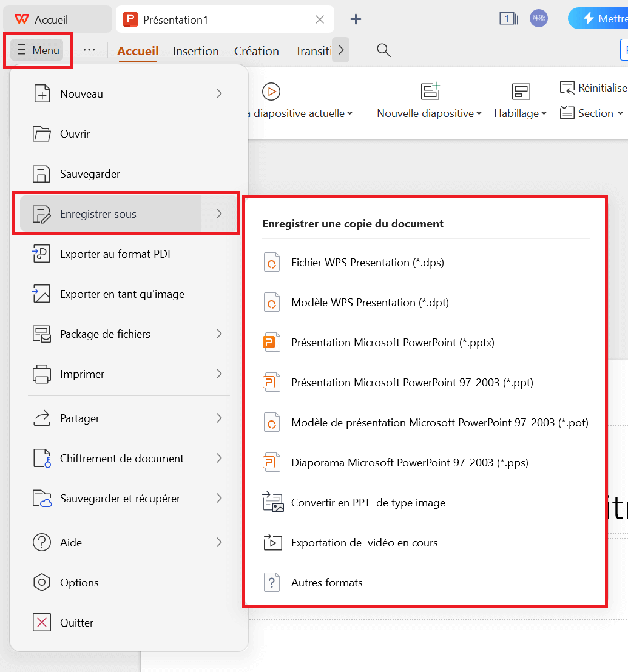Image resolution: width=628 pixels, height=672 pixels.
Task: Select Convertir en PPT de type image
Action: 370,502
